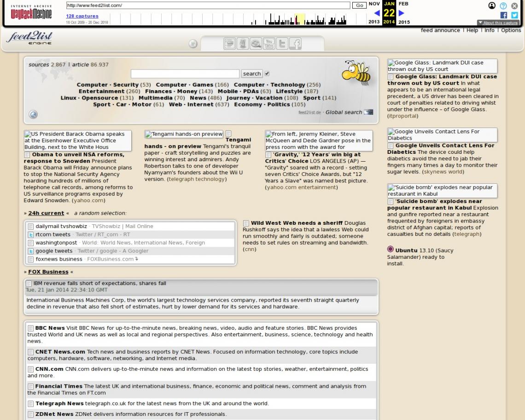The width and height of the screenshot is (525, 420).
Task: Click Twitter icon next to google tweets
Action: point(31,251)
